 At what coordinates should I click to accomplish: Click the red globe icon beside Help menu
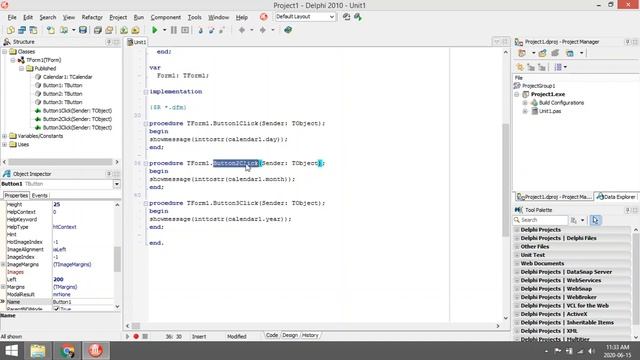264,17
